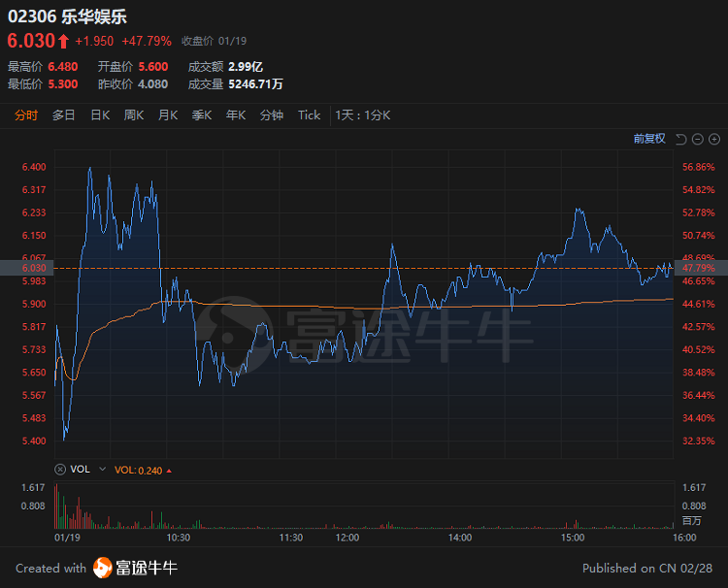Click the Created with footer text
728x588 pixels.
(51, 569)
